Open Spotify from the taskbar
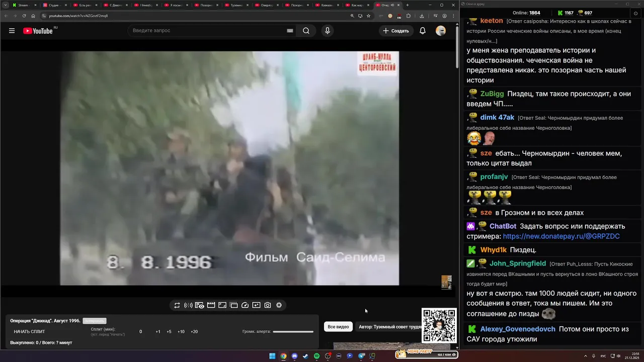The image size is (644, 362). pos(316,356)
